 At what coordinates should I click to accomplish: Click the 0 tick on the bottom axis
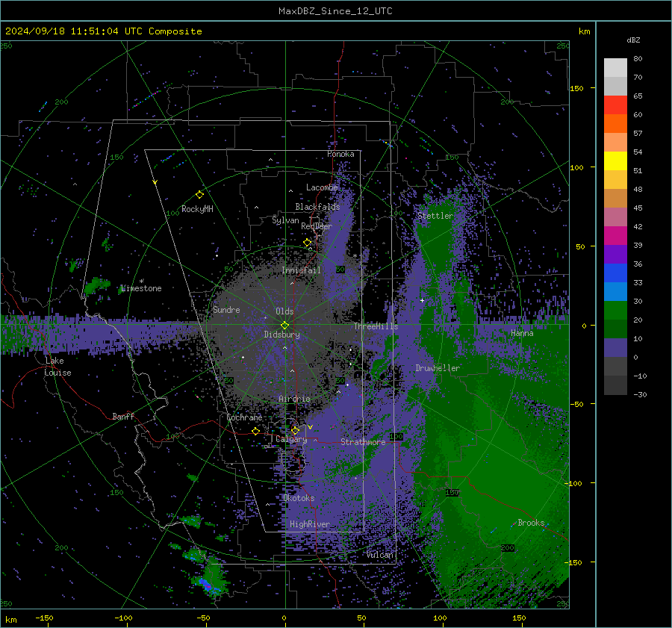tap(284, 618)
